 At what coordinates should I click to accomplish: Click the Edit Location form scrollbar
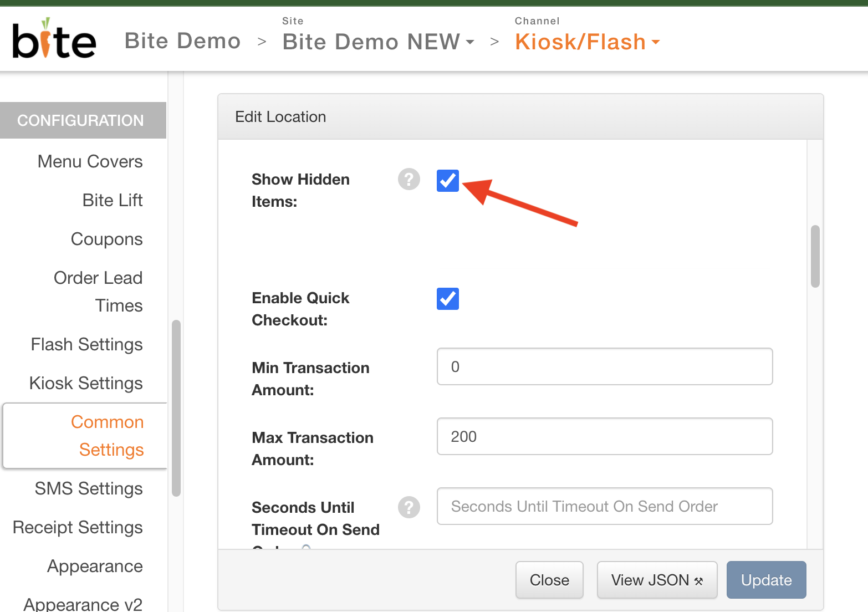pyautogui.click(x=815, y=256)
